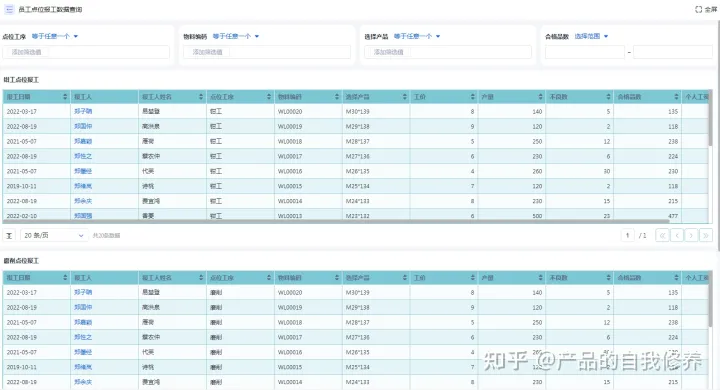Open worker link in upper table WL00020 row
This screenshot has height=390, width=720.
tap(83, 111)
